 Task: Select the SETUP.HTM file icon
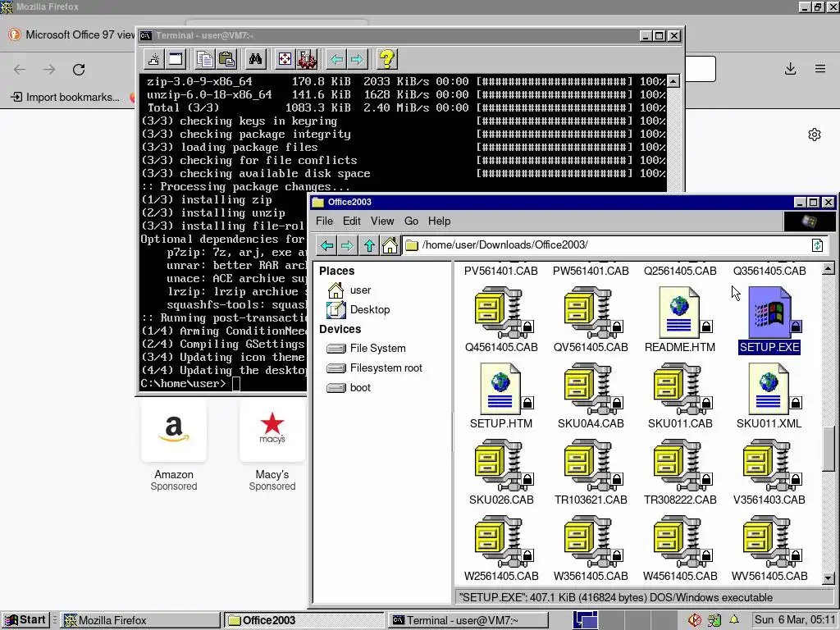pos(501,389)
